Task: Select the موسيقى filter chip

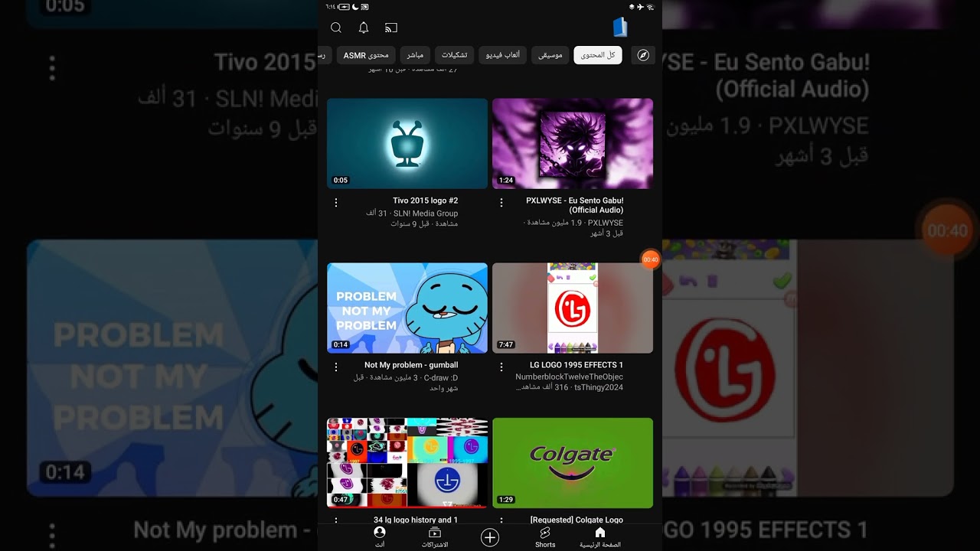Action: (x=550, y=55)
